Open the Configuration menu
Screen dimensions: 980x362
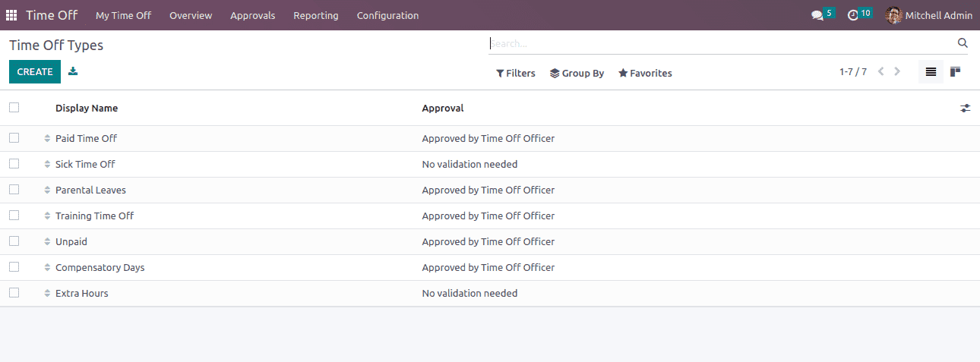[x=387, y=15]
